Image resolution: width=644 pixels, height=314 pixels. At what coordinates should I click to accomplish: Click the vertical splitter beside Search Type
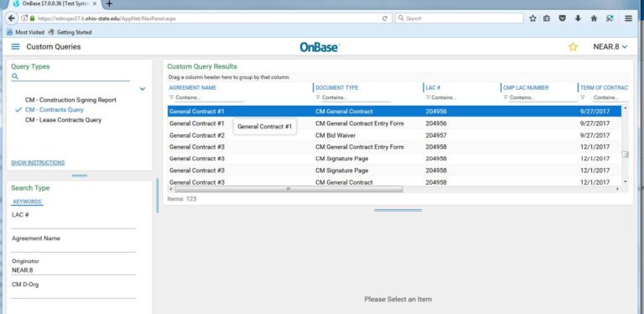click(x=158, y=196)
